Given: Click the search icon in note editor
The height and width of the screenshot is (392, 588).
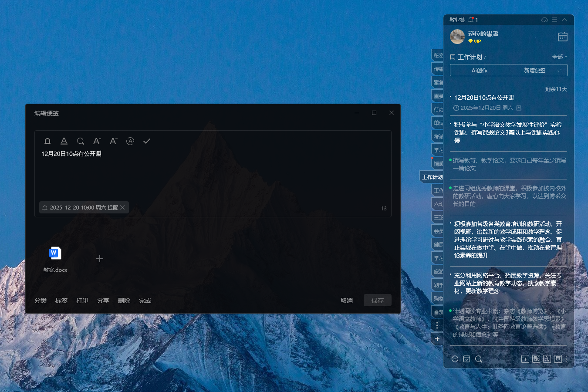Looking at the screenshot, I should click(x=81, y=141).
